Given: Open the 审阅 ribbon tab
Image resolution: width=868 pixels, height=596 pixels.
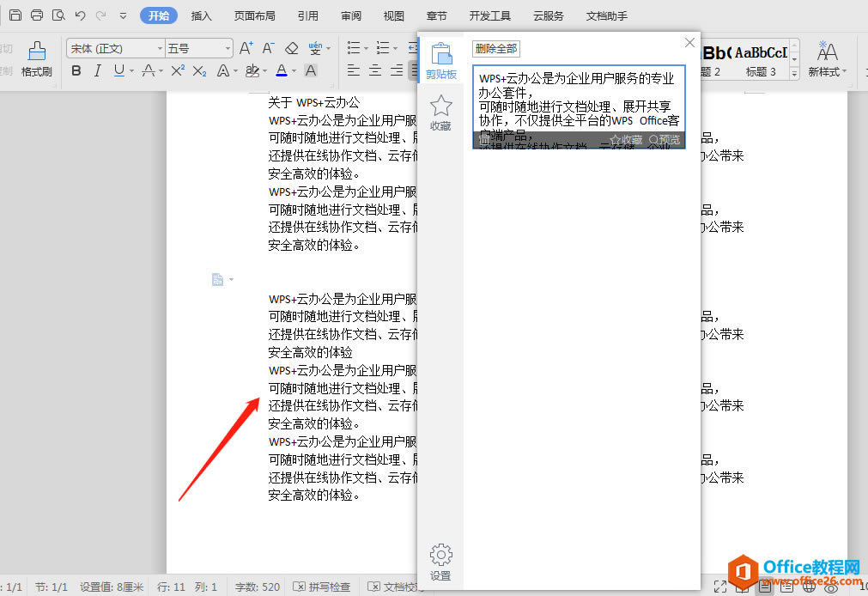Looking at the screenshot, I should [351, 16].
